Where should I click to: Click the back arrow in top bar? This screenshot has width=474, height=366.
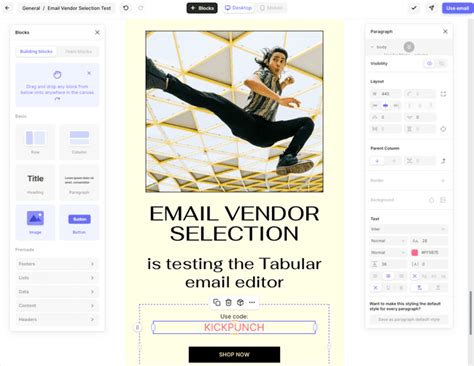coord(7,8)
